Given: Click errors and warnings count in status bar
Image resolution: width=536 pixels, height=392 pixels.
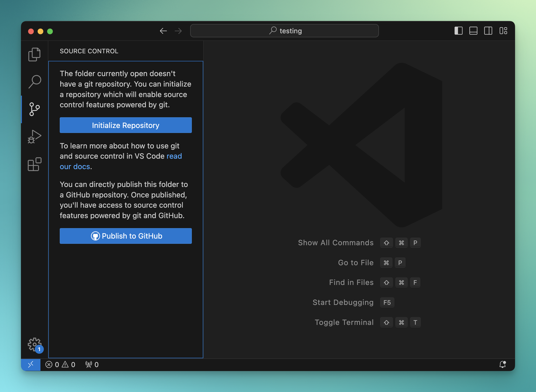Looking at the screenshot, I should 60,364.
